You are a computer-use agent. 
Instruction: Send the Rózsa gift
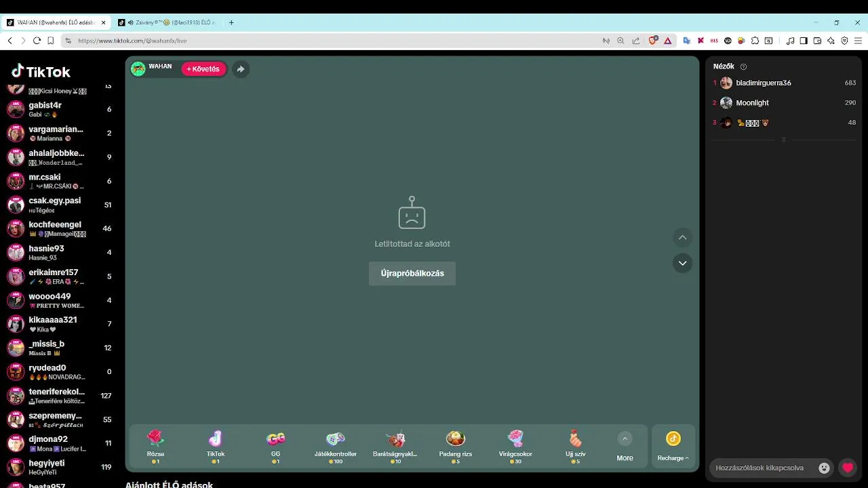coord(155,447)
